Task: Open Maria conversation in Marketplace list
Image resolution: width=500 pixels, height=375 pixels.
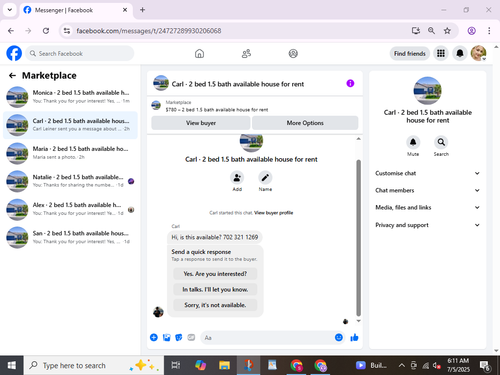Action: (70, 153)
